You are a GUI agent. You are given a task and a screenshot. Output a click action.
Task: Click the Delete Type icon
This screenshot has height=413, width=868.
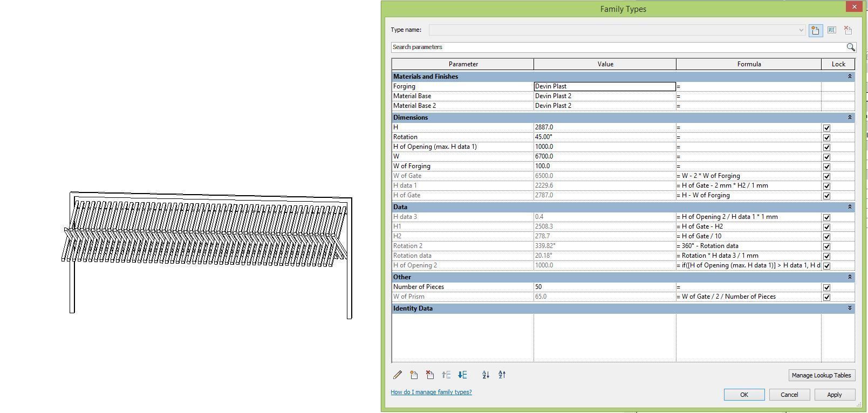(848, 30)
